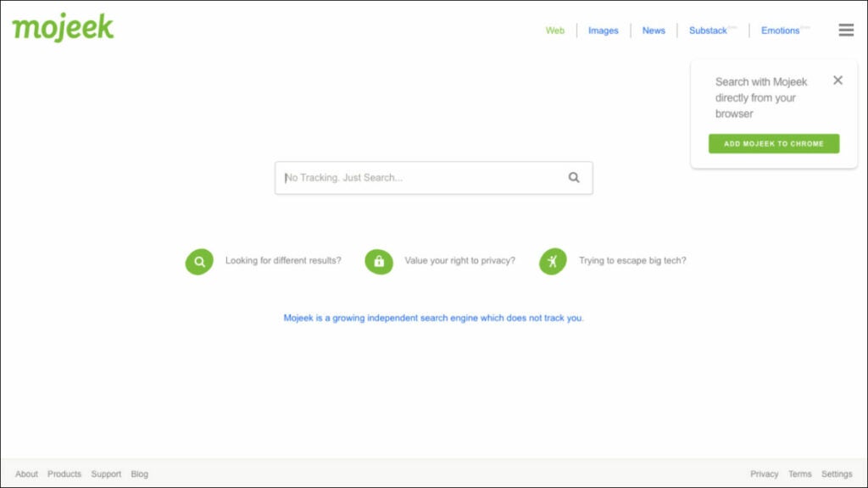The width and height of the screenshot is (868, 488).
Task: Switch to the Images search tab
Action: [603, 30]
